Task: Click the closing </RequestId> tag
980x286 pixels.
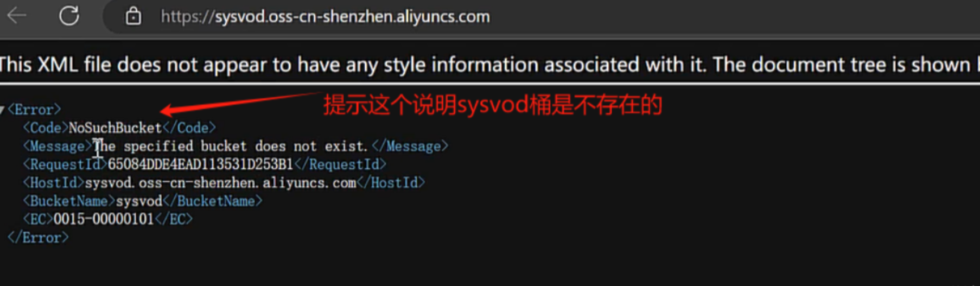Action: click(340, 164)
